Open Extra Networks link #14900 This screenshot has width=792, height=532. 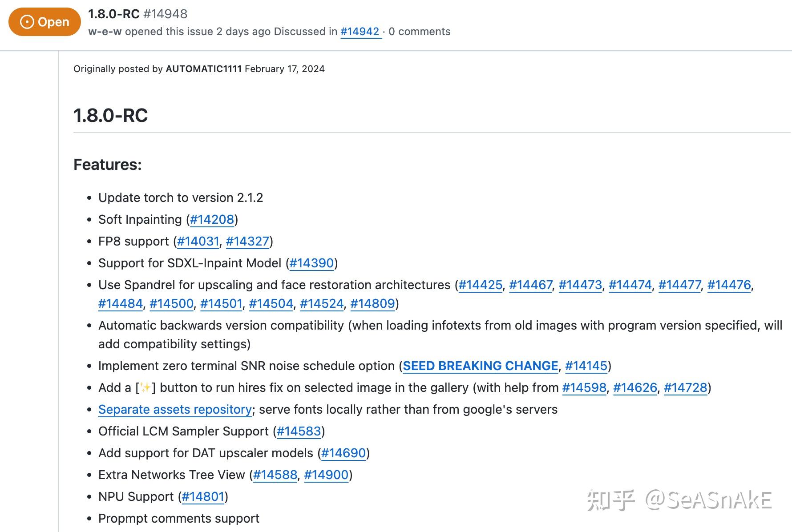[x=326, y=475]
